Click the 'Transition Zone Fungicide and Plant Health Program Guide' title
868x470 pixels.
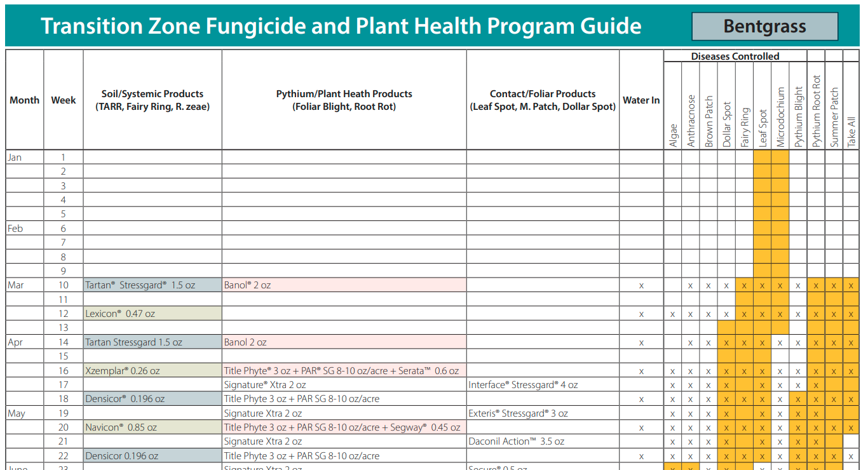pyautogui.click(x=341, y=26)
